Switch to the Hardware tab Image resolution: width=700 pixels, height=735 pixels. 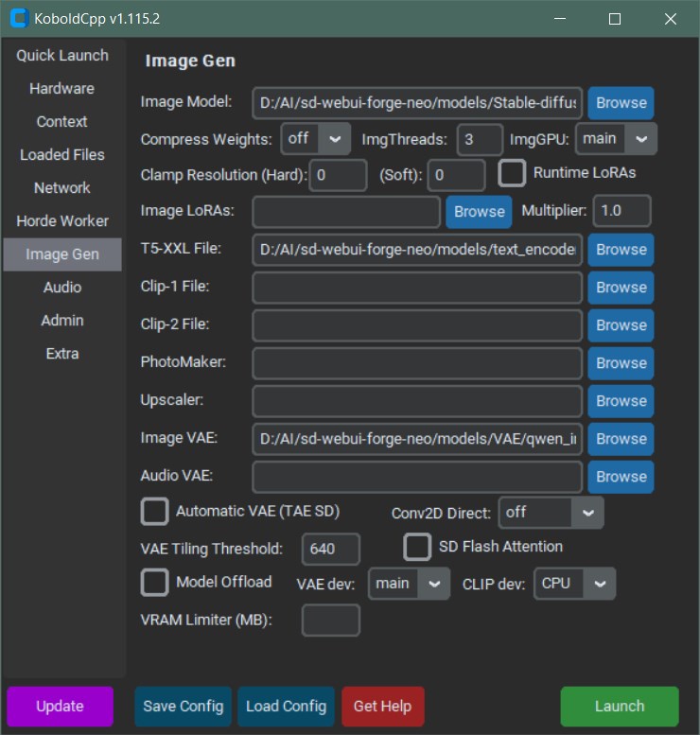point(62,89)
